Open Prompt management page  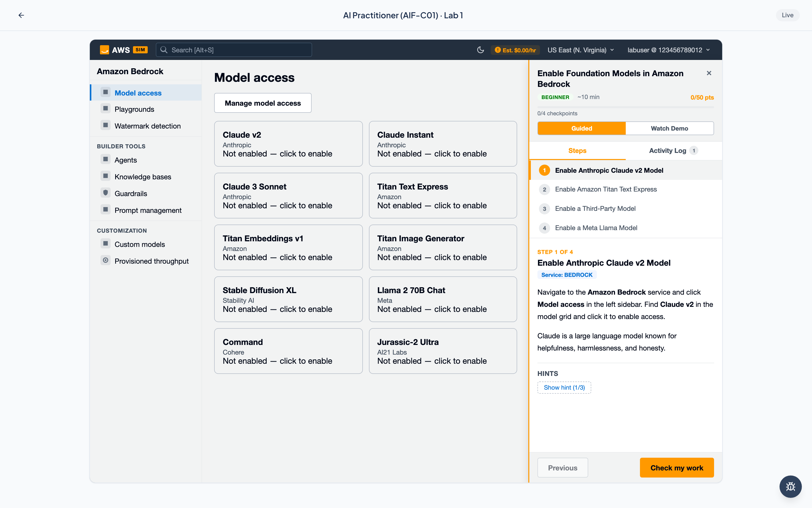click(146, 210)
